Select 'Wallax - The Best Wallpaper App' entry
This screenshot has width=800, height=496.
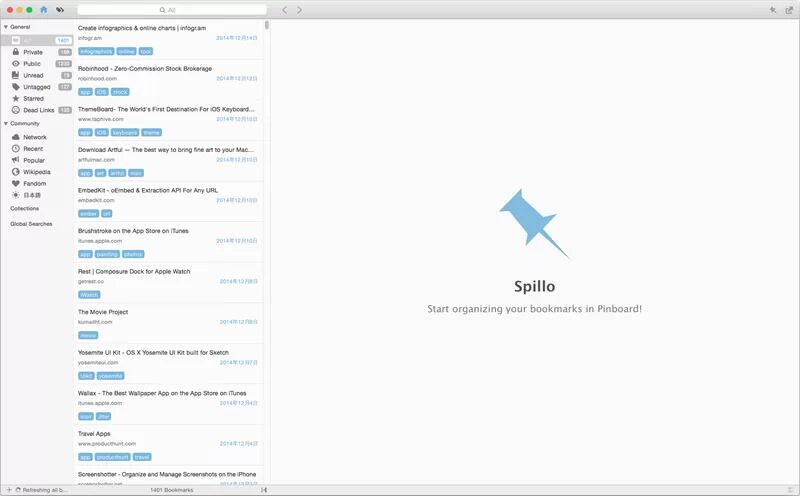click(168, 405)
